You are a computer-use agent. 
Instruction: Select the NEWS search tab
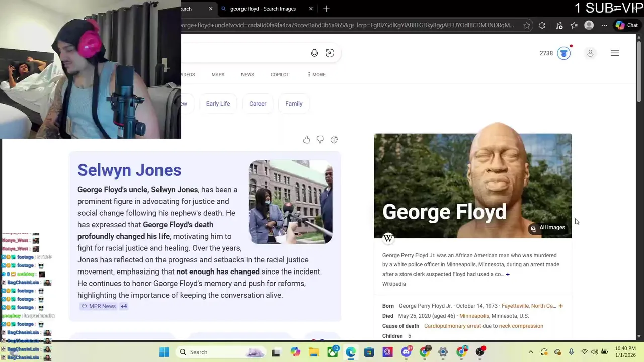click(x=247, y=74)
